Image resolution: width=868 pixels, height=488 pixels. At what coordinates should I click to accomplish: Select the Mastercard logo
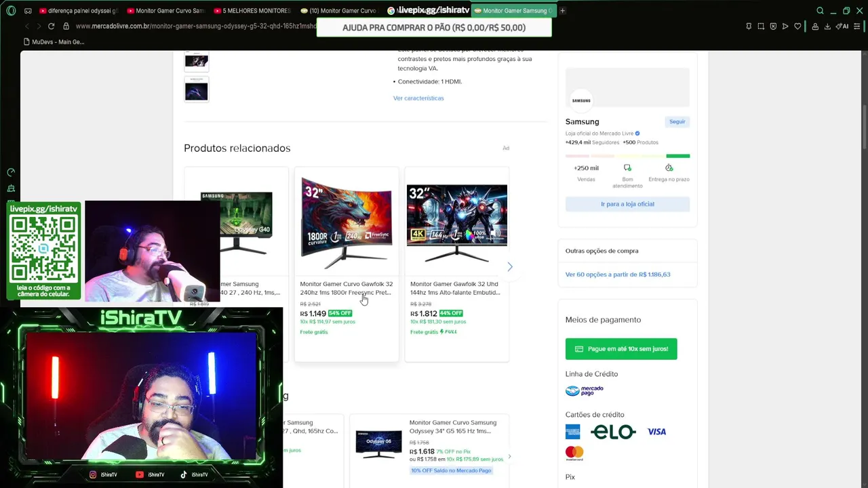(x=574, y=452)
